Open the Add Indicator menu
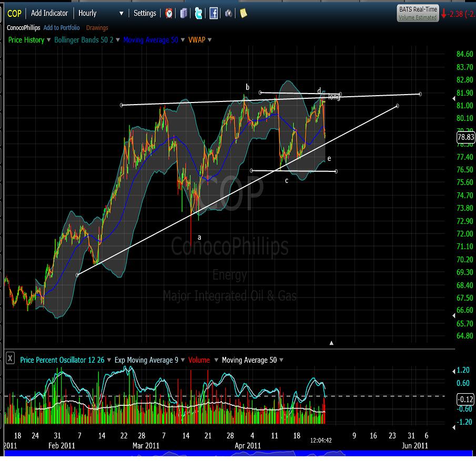The width and height of the screenshot is (476, 461). point(50,13)
